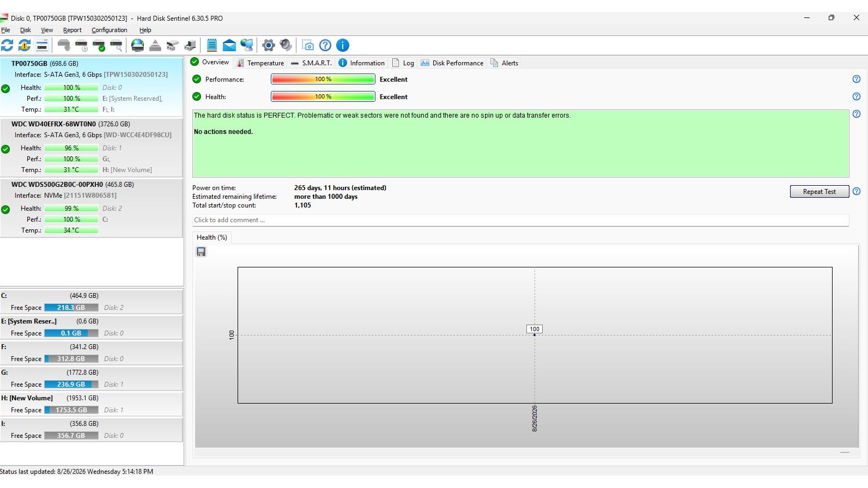Screen dimensions: 868x488
Task: Click the save floppy icon above the health graph
Action: tap(201, 252)
